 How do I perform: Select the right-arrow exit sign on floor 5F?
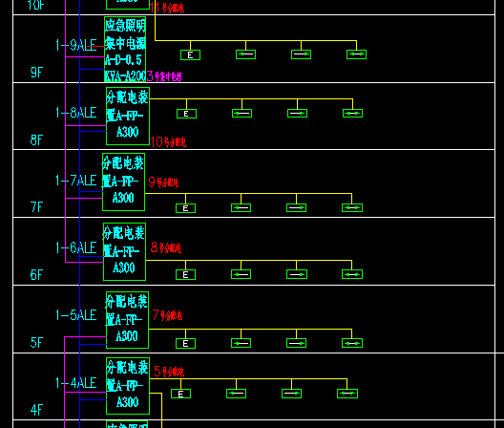(x=296, y=343)
